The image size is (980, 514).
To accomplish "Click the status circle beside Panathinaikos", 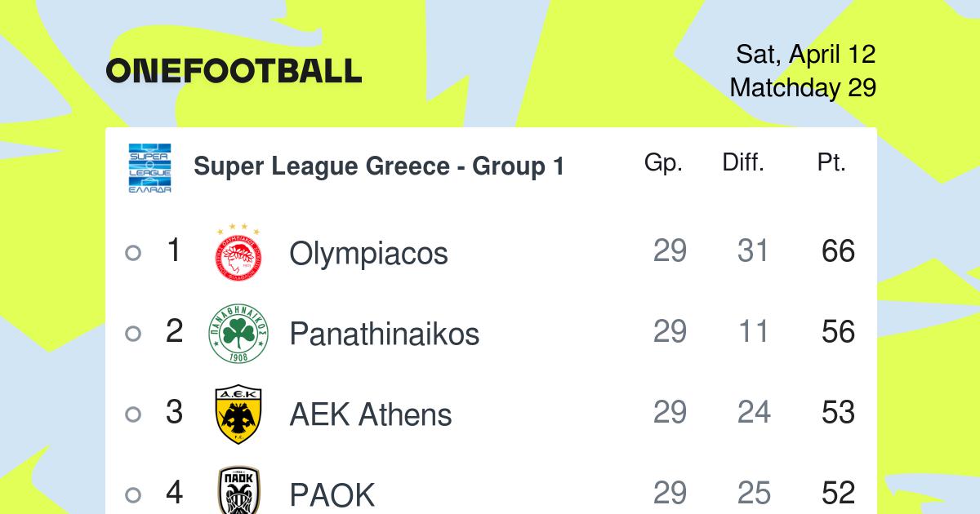I will [133, 334].
